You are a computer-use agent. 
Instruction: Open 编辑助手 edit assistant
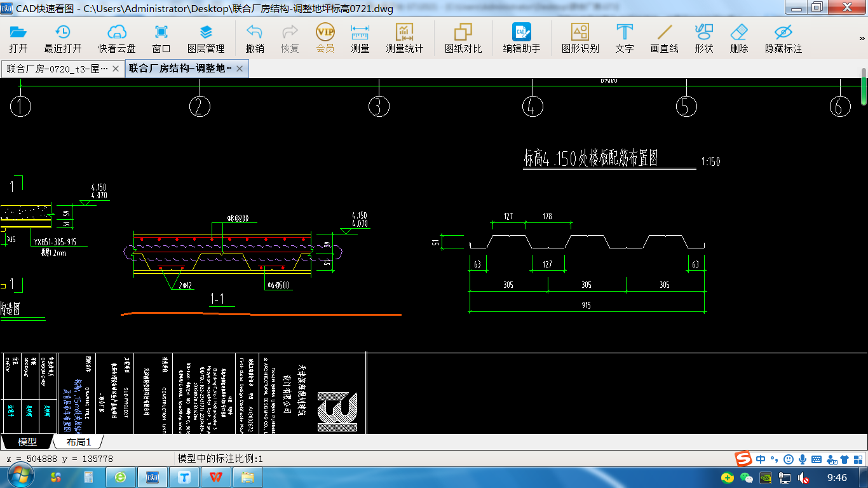(522, 38)
